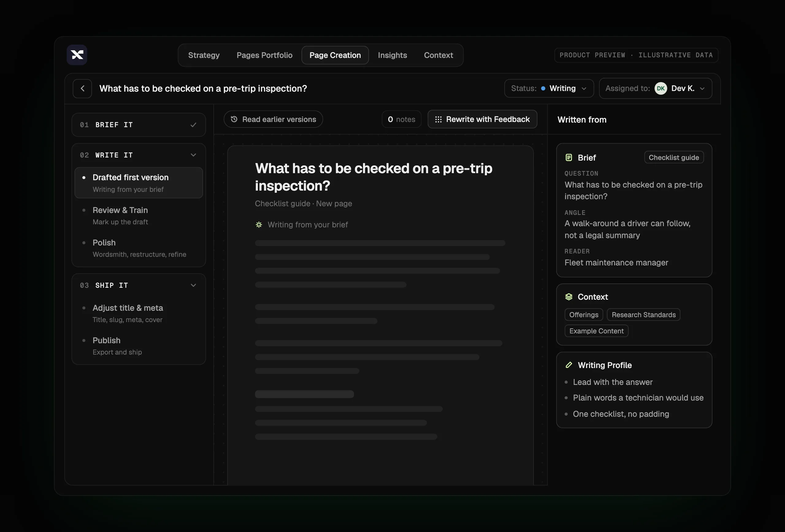Click the history clock icon
This screenshot has width=785, height=532.
[x=234, y=119]
